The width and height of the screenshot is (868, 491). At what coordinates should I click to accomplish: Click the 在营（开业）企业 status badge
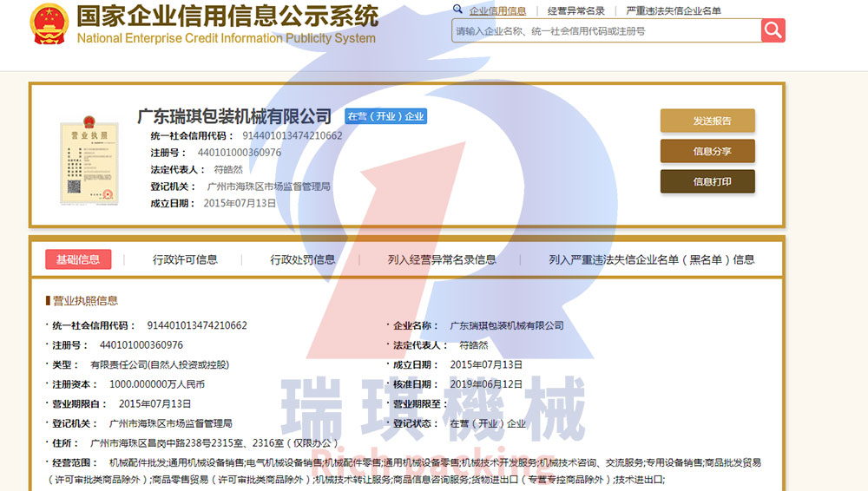coord(386,116)
